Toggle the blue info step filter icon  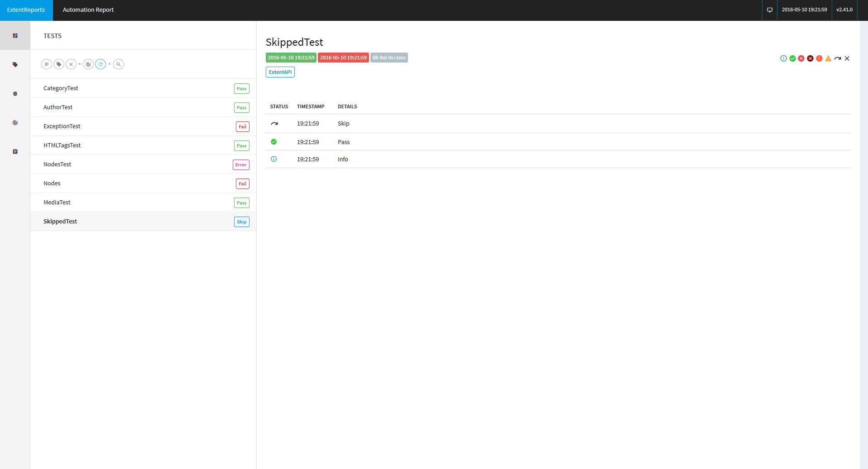tap(783, 58)
